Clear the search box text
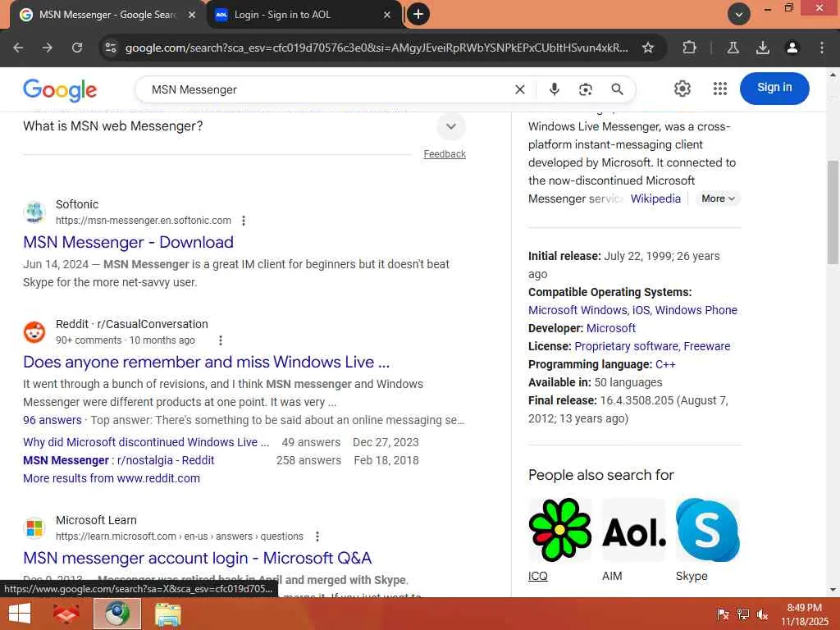840x630 pixels. [519, 89]
